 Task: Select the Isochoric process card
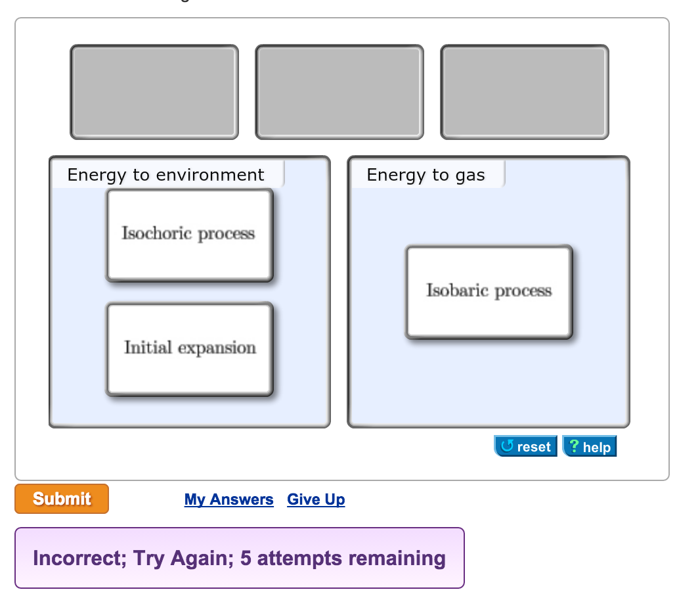[189, 234]
